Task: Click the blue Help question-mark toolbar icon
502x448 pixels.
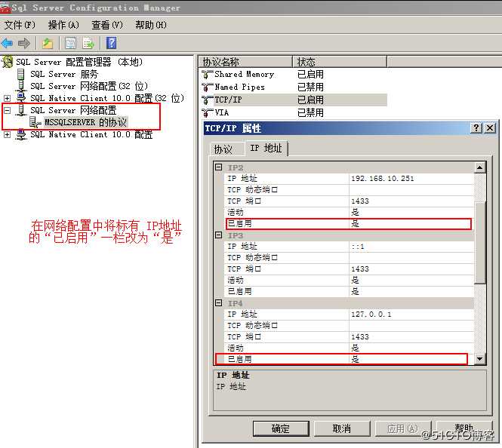Action: click(111, 43)
